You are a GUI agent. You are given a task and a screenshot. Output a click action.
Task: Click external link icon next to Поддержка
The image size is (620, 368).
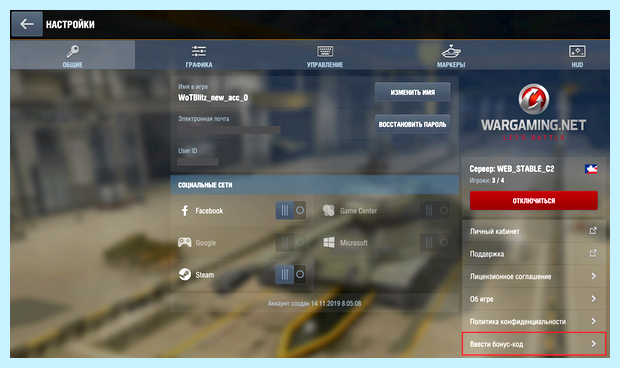click(x=593, y=253)
